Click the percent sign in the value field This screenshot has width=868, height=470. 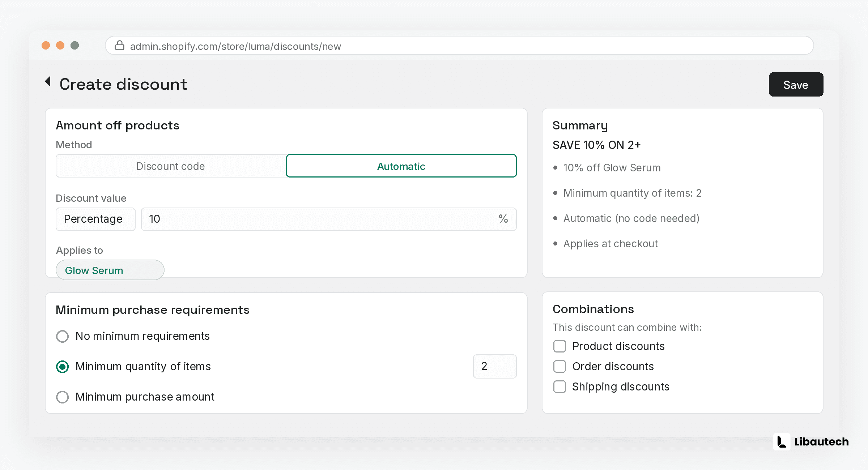coord(503,219)
